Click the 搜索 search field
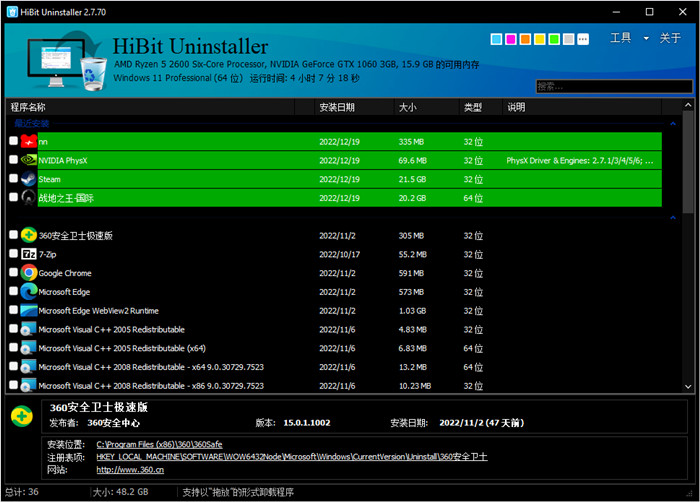This screenshot has width=700, height=502. [x=614, y=87]
